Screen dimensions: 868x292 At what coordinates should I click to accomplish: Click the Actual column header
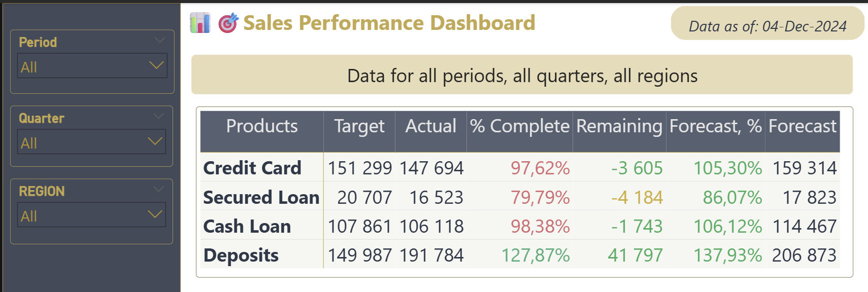430,126
